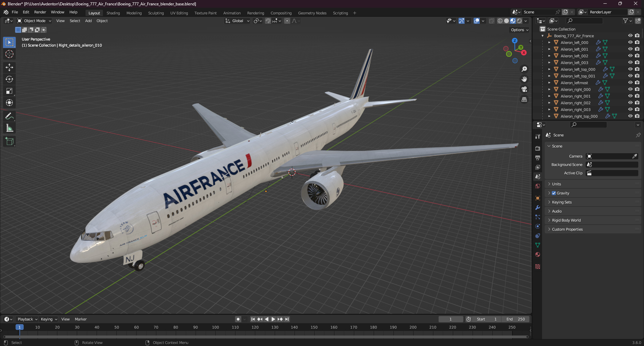This screenshot has width=644, height=346.
Task: Expand Aileron_left_002 tree item
Action: (549, 56)
